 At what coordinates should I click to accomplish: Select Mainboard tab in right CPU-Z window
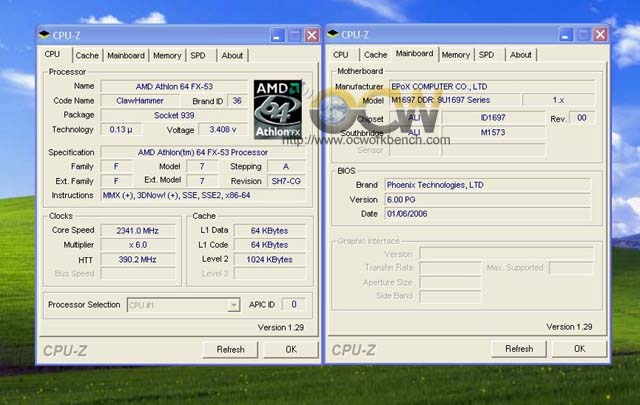click(x=414, y=53)
